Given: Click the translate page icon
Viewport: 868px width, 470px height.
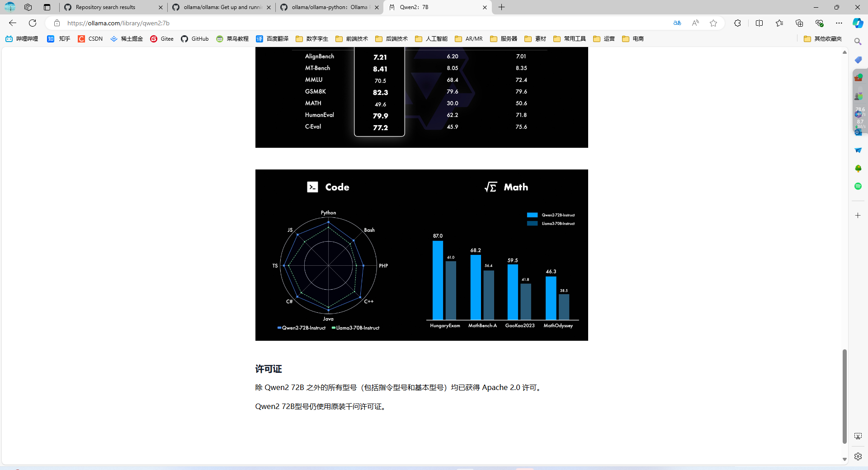Looking at the screenshot, I should [x=677, y=23].
